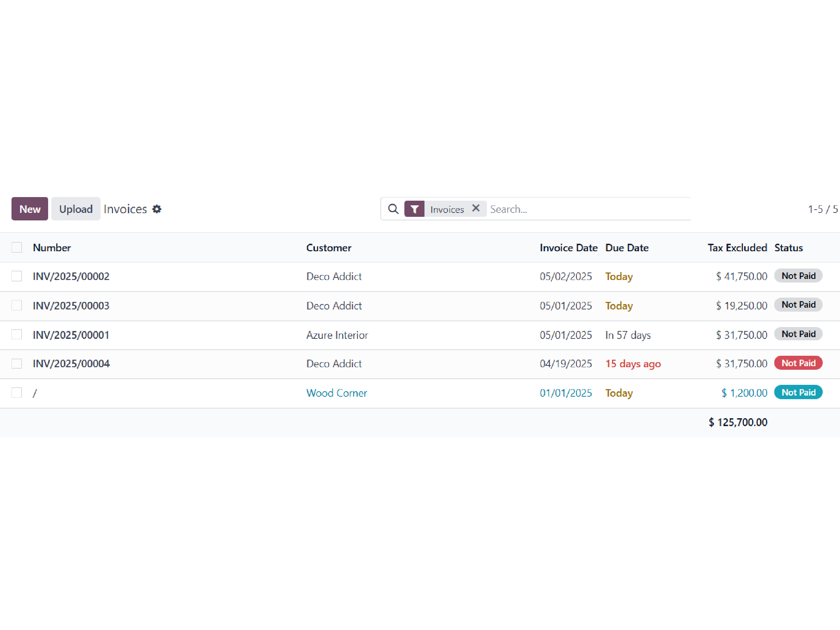Sort by the Tax Excluded column header

pos(737,248)
